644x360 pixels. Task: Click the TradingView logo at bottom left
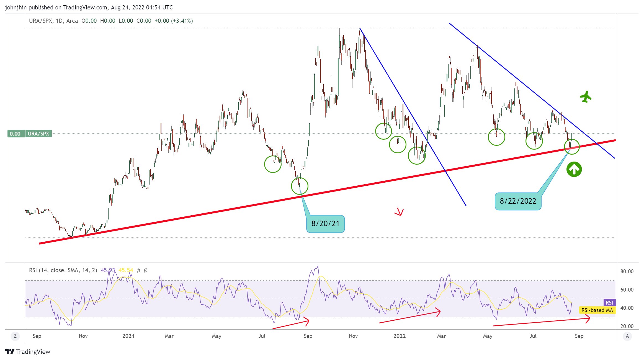[x=28, y=352]
